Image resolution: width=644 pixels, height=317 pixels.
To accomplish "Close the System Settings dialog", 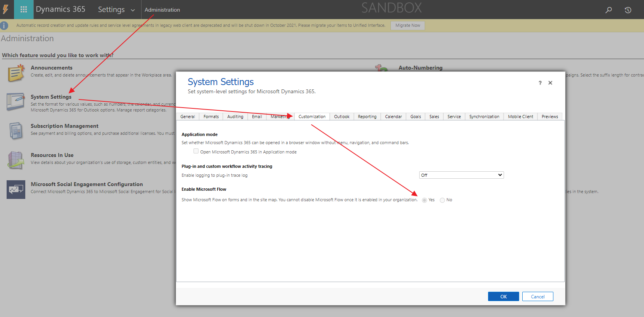I will pyautogui.click(x=550, y=83).
